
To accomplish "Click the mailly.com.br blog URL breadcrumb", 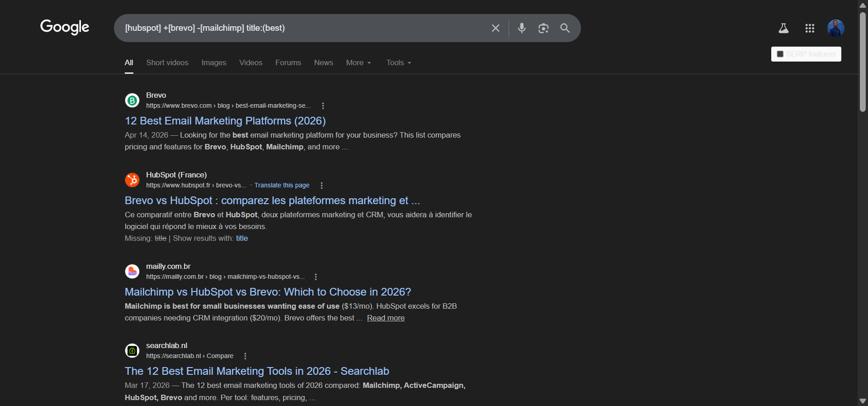I will point(225,277).
